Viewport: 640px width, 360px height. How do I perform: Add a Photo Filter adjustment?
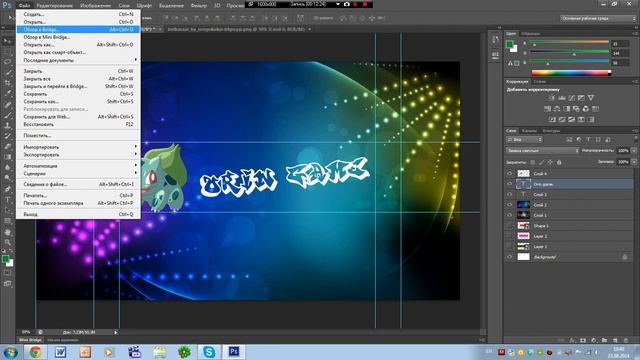click(x=576, y=109)
